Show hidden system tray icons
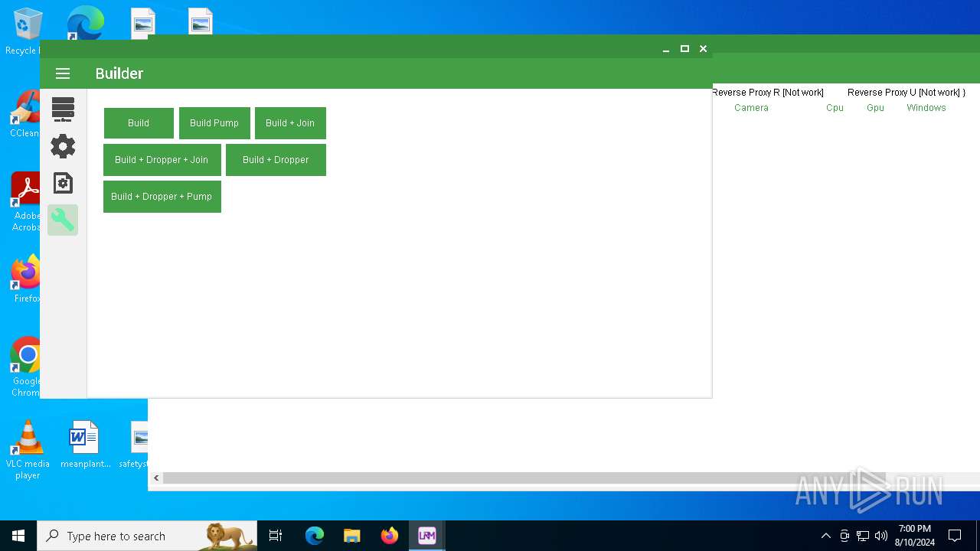 point(825,536)
